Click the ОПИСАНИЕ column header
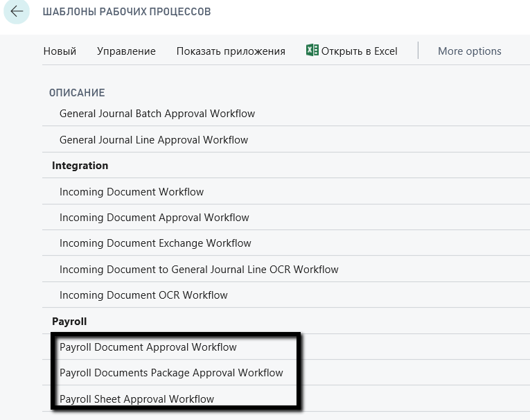This screenshot has height=420, width=530. 77,92
